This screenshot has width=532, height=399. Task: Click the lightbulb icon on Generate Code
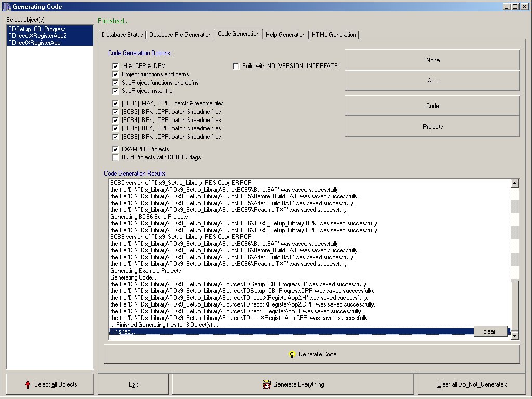pyautogui.click(x=292, y=354)
